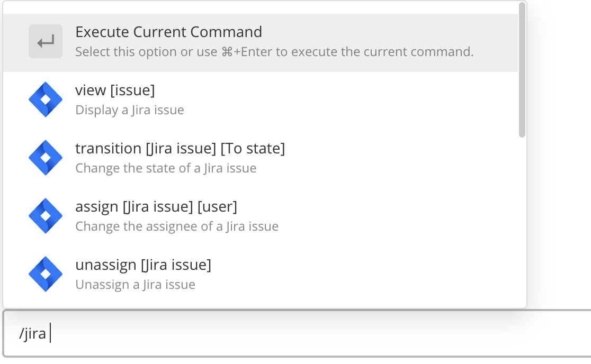Select 'Change the state of a Jira issue' text
The width and height of the screenshot is (591, 364).
click(166, 168)
